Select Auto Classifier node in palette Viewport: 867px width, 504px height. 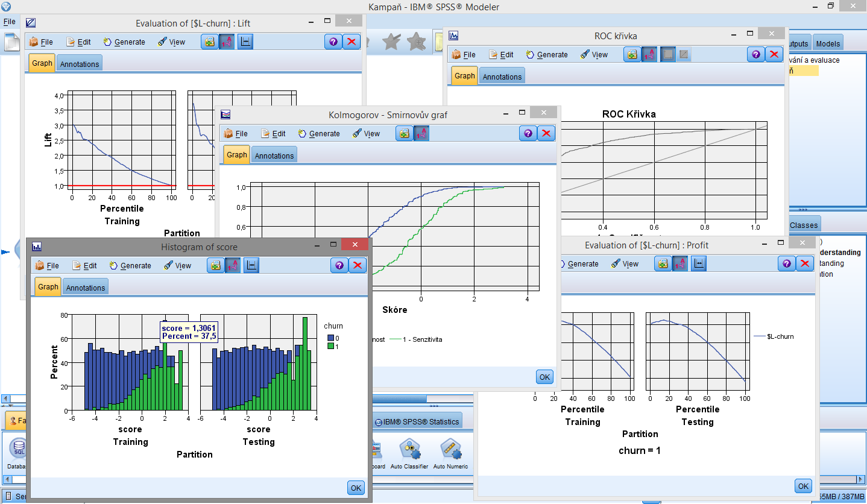click(409, 454)
